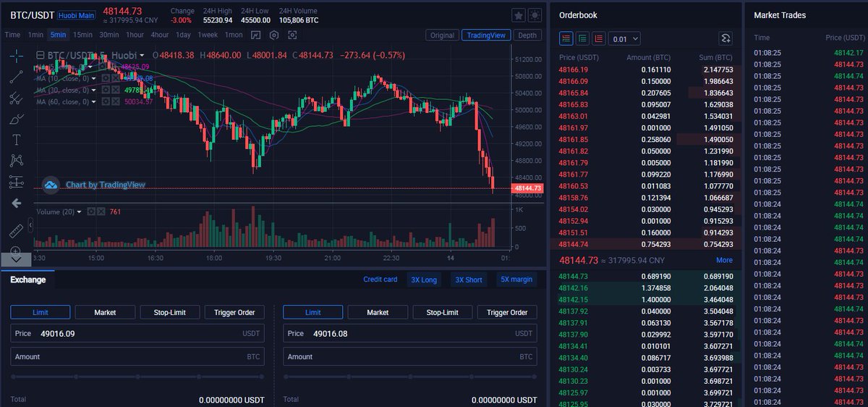Open settings for MA 30 indicator

106,90
